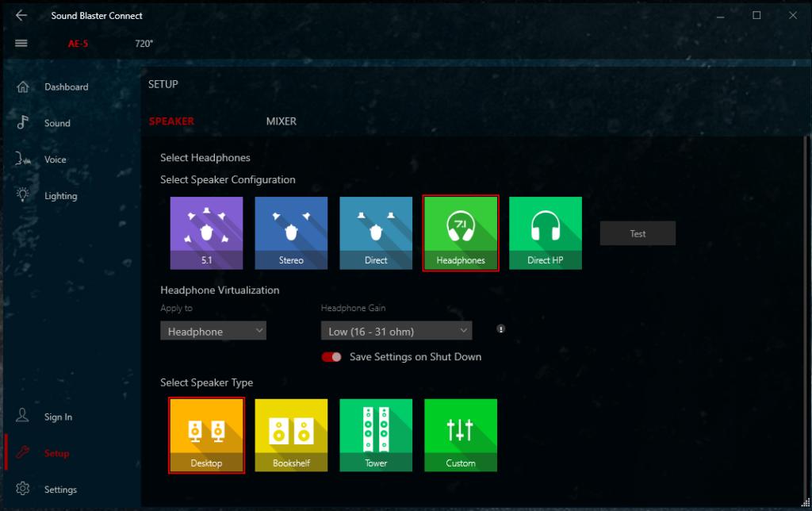This screenshot has width=812, height=511.
Task: Minimize the Sound Blaster Connect window
Action: tap(720, 16)
